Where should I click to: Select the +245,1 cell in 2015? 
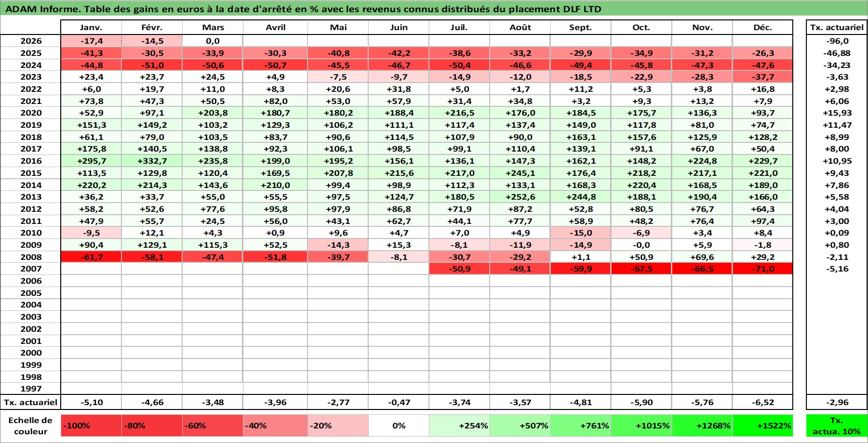pyautogui.click(x=520, y=173)
